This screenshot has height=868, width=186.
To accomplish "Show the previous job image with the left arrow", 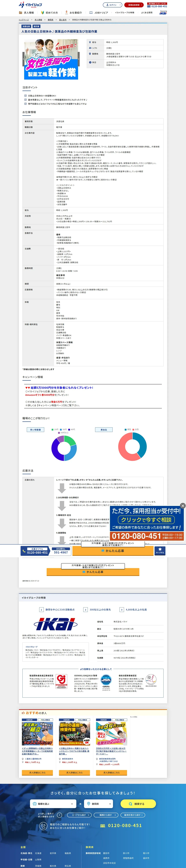I will click(23, 59).
